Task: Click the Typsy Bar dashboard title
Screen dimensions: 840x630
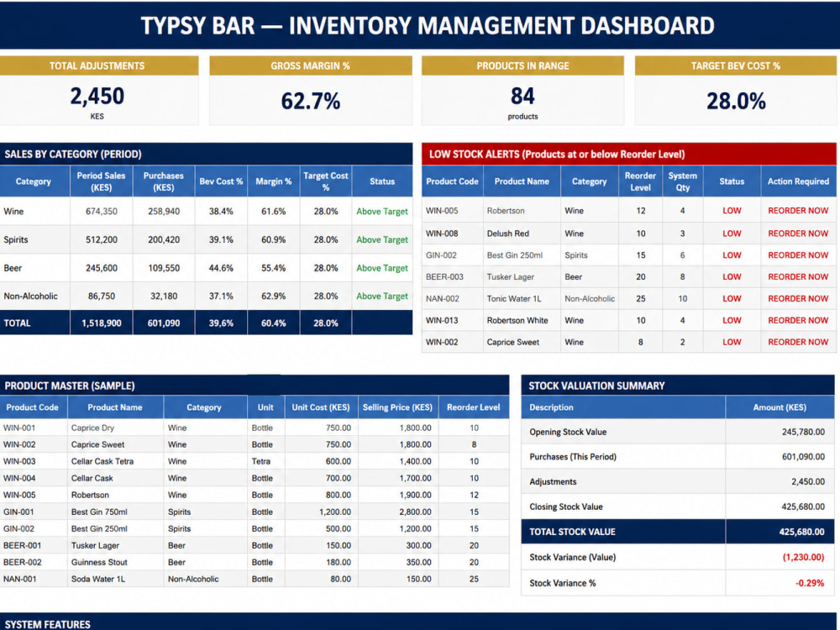Action: (x=428, y=26)
